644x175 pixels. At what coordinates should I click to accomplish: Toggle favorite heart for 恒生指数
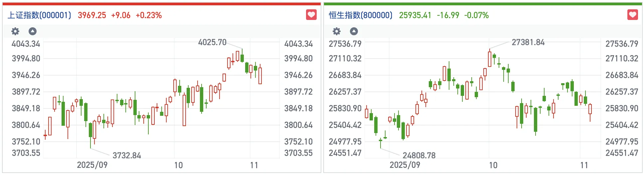(x=633, y=15)
